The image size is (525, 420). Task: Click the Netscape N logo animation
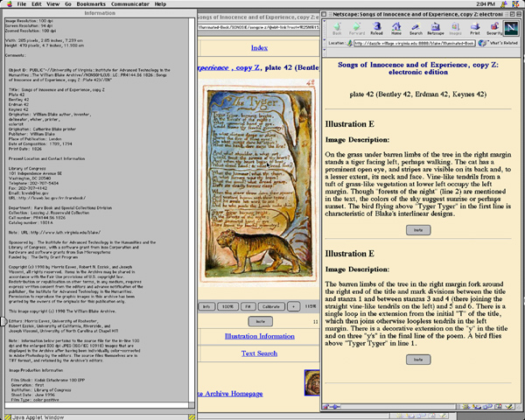click(511, 29)
